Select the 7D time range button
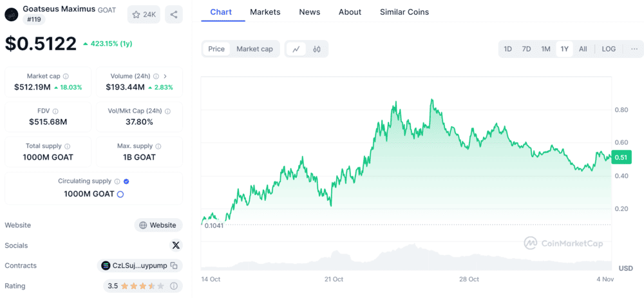Image resolution: width=644 pixels, height=298 pixels. [526, 49]
